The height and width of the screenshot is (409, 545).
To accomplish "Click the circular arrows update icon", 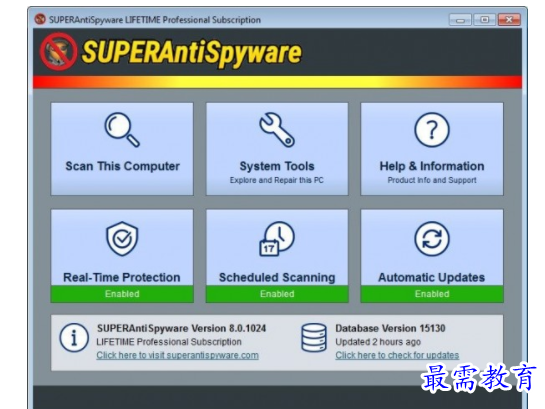I will [432, 239].
